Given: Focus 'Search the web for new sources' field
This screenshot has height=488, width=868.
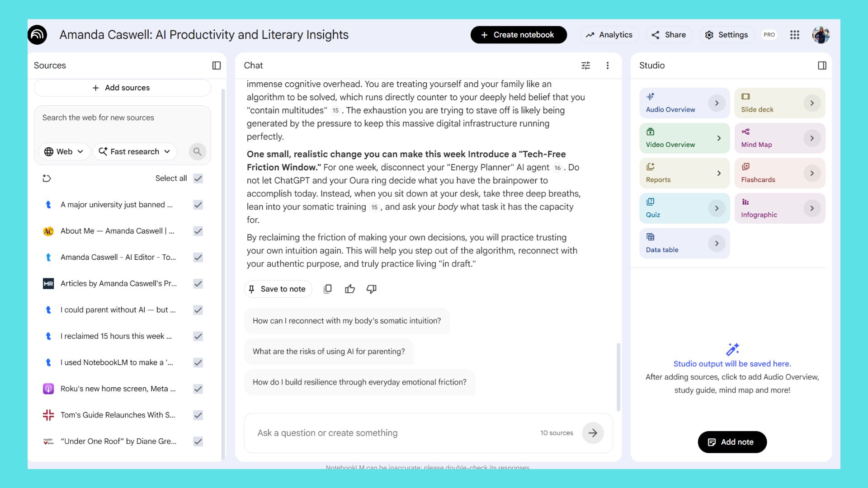Looking at the screenshot, I should (x=122, y=117).
